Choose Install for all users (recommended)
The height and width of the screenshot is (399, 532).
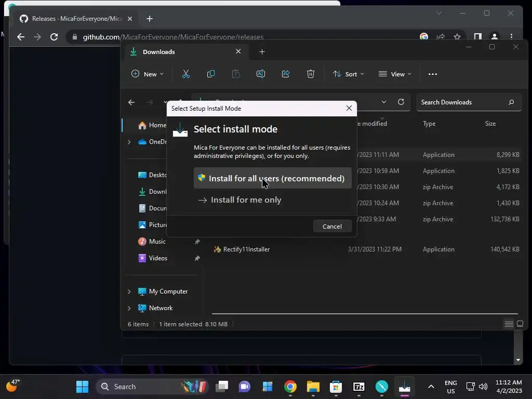272,178
